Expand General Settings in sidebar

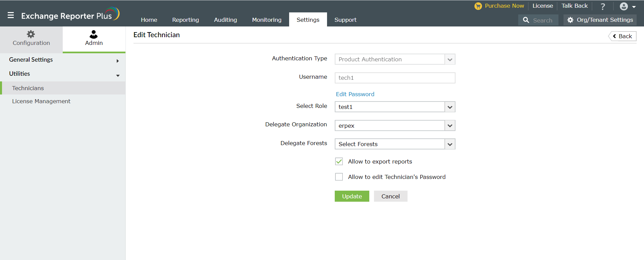[117, 61]
